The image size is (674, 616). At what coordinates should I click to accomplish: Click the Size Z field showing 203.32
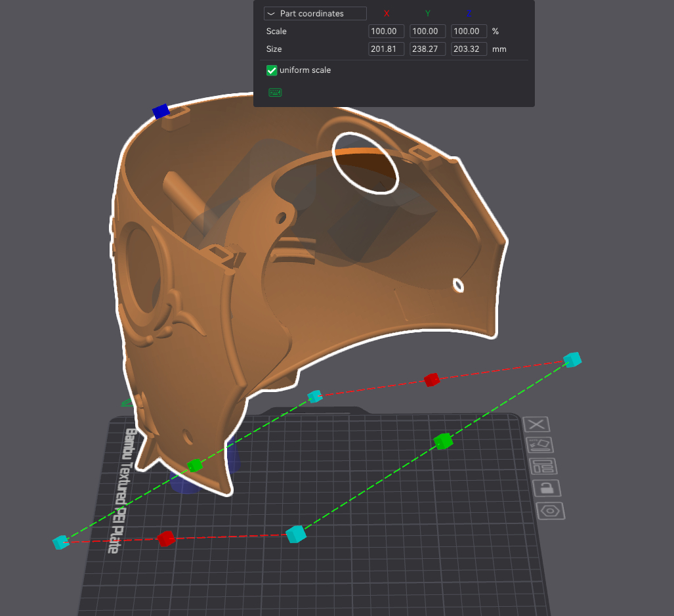(x=469, y=49)
